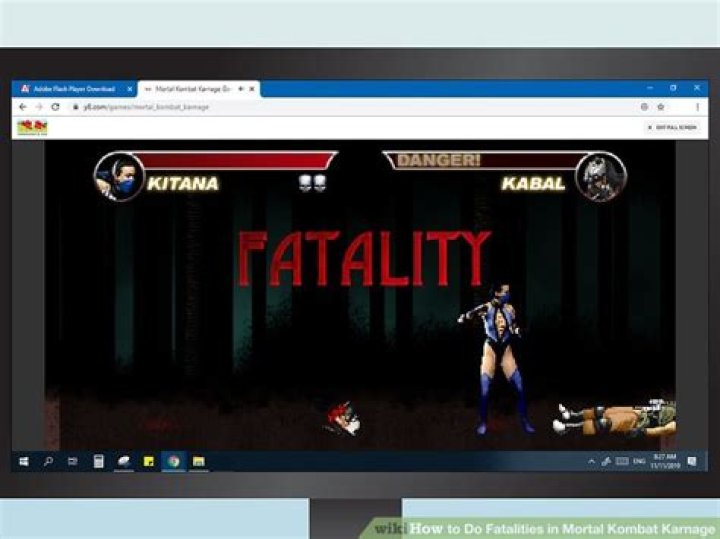This screenshot has height=539, width=720.
Task: Expand the hidden system tray icons
Action: (591, 461)
